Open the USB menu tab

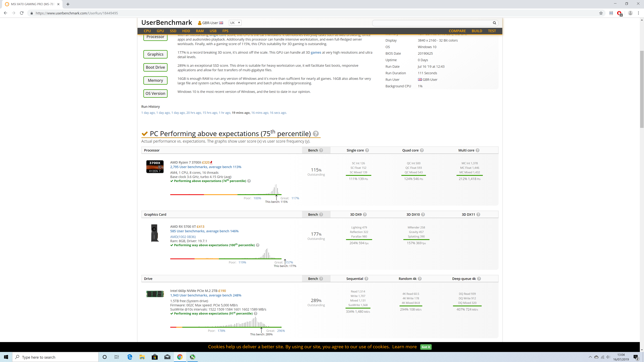[x=213, y=31]
